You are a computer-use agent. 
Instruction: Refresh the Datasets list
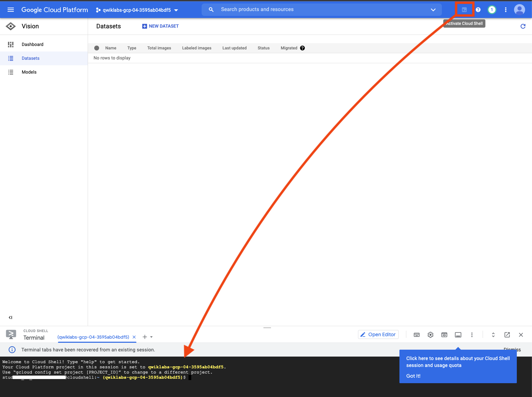pos(523,26)
